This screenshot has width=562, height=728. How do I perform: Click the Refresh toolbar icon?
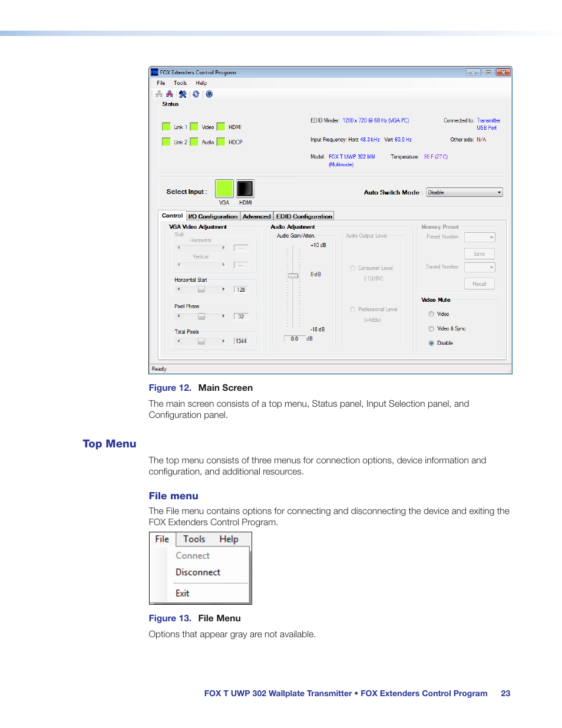click(x=196, y=94)
